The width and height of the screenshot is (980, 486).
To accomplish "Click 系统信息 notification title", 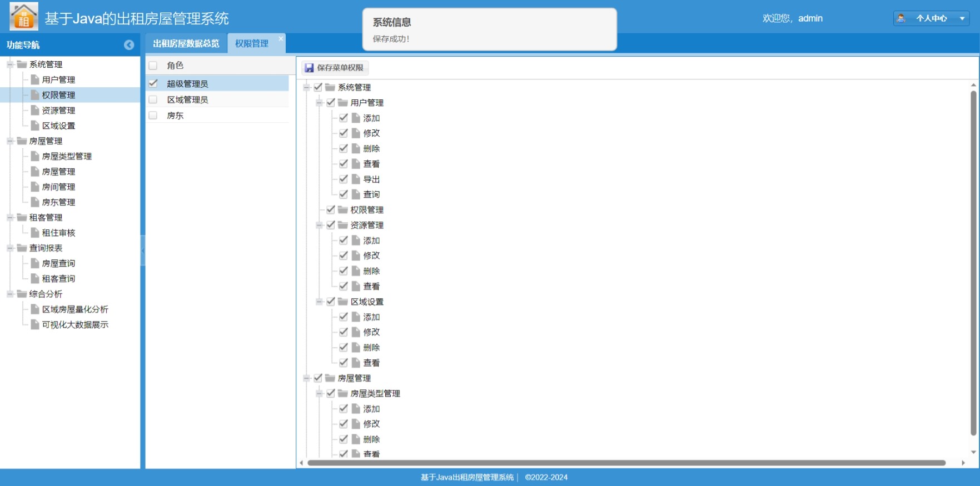I will (392, 22).
